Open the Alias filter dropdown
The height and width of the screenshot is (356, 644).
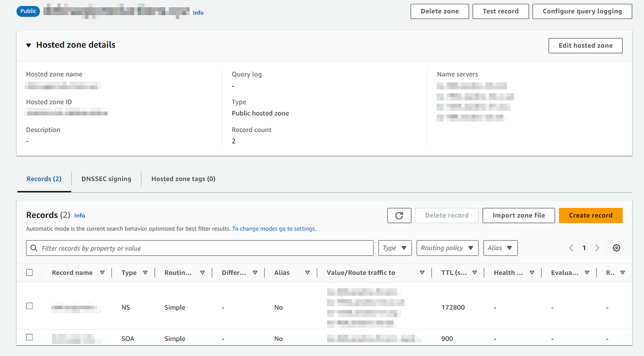(x=500, y=247)
